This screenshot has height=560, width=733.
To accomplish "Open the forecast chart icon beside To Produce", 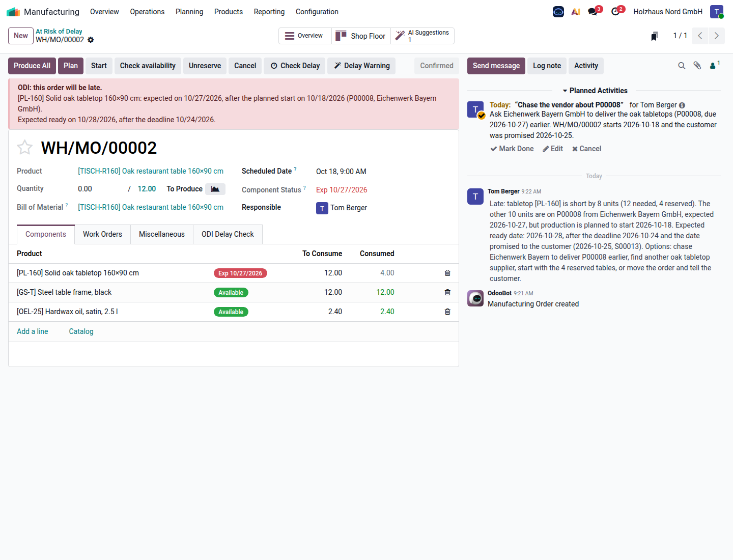I will click(x=215, y=189).
